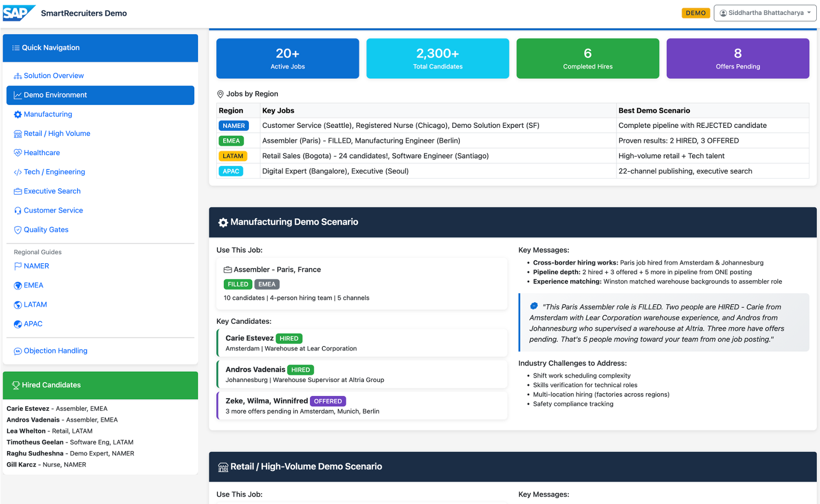
Task: Click the 20+ Active Jobs card
Action: [x=287, y=58]
